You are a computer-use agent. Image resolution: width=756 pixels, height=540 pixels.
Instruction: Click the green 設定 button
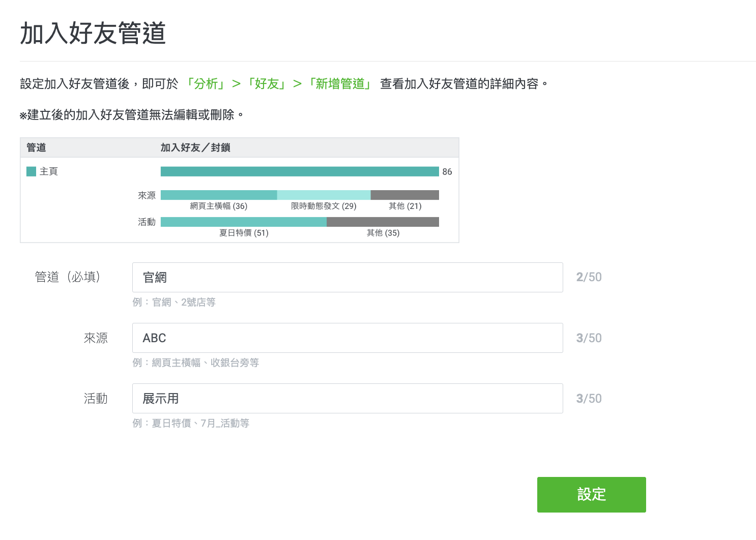(591, 494)
